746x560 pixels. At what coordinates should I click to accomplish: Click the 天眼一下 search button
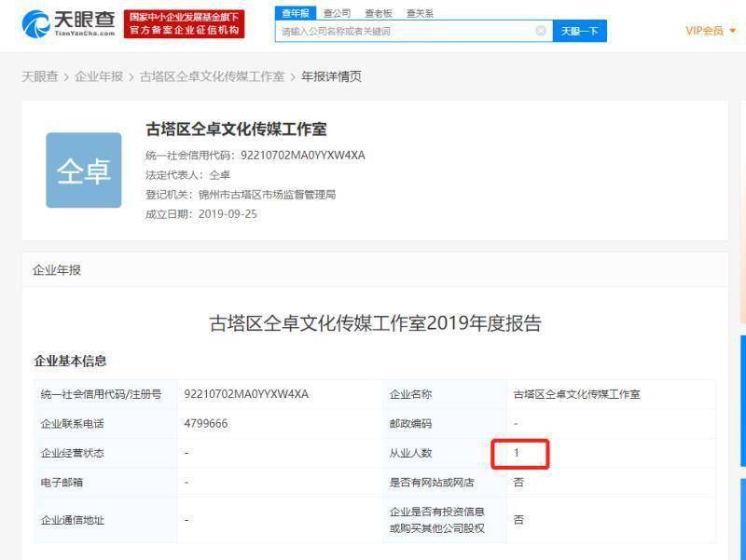click(580, 31)
